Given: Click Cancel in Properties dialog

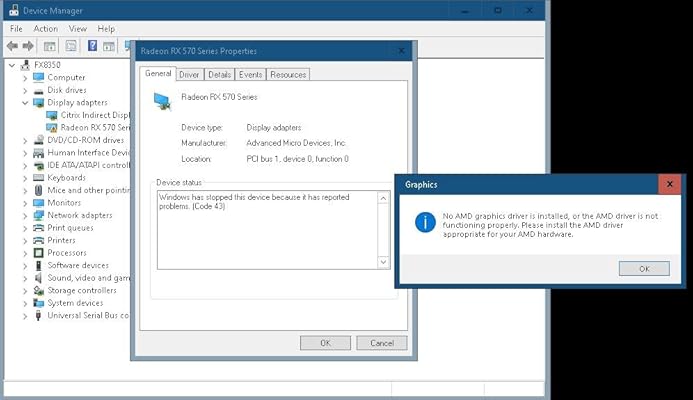Looking at the screenshot, I should pos(382,343).
